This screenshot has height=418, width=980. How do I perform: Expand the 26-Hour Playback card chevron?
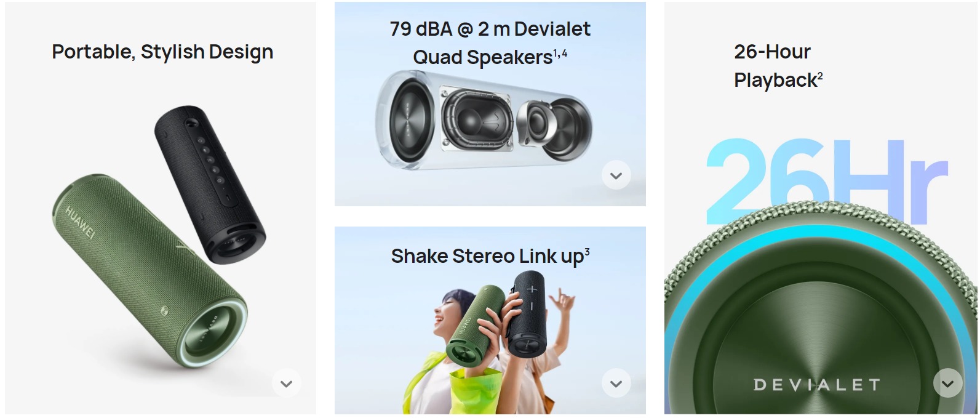(947, 384)
